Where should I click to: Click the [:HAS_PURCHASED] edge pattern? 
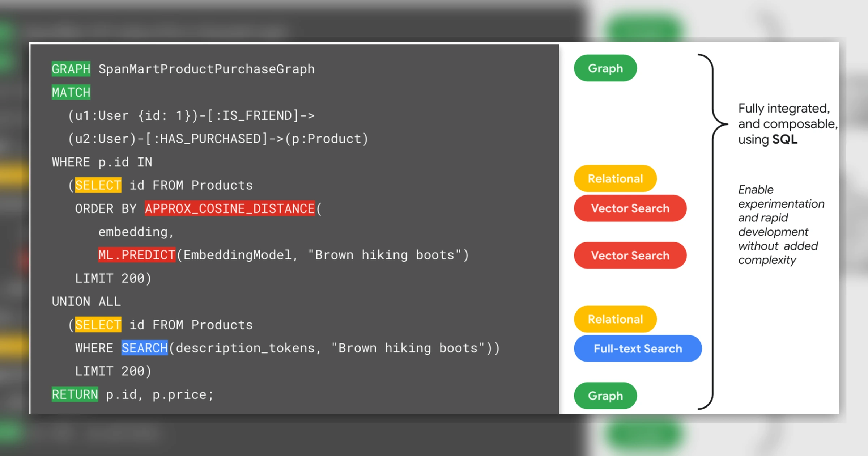(207, 139)
